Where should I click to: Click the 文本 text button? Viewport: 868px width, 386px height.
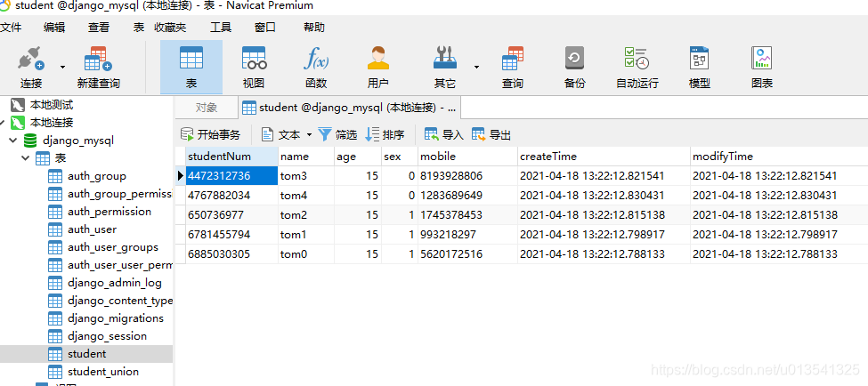coord(281,134)
